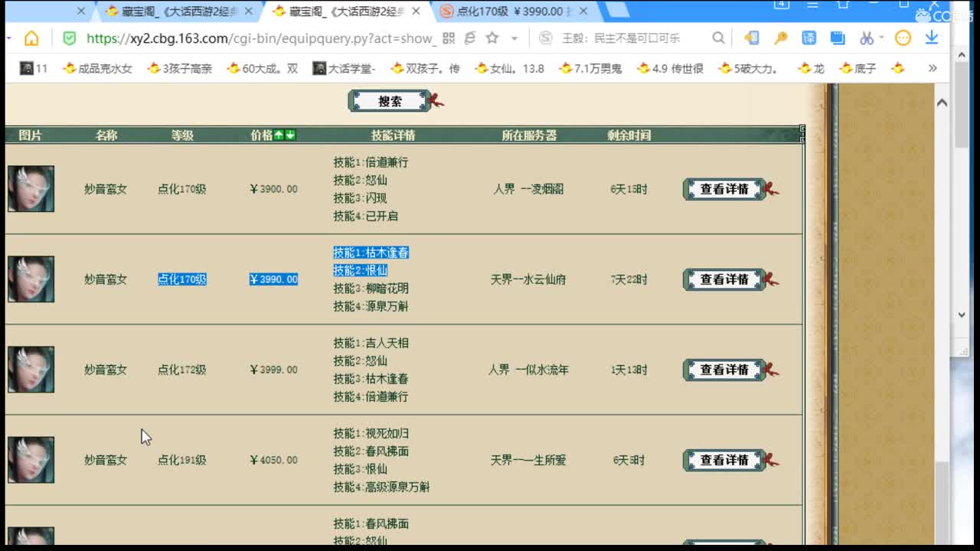Click the 搜索 search button
Image resolution: width=980 pixels, height=551 pixels.
click(390, 101)
